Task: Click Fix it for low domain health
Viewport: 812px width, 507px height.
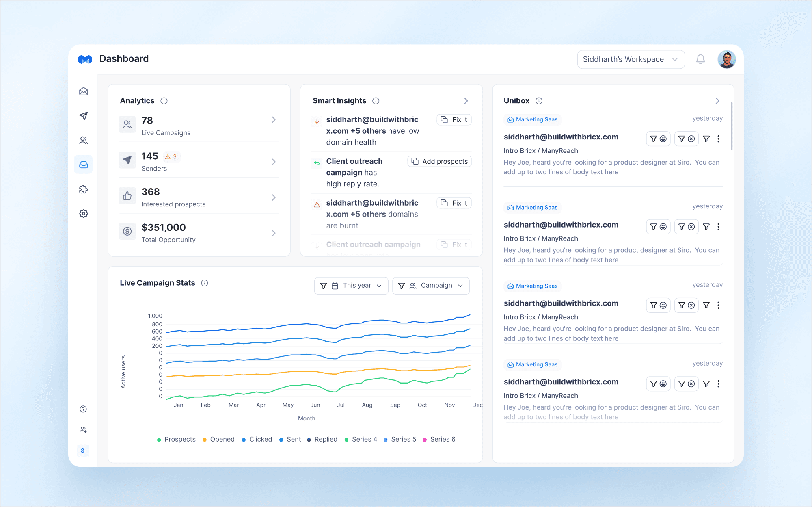Action: (x=454, y=120)
